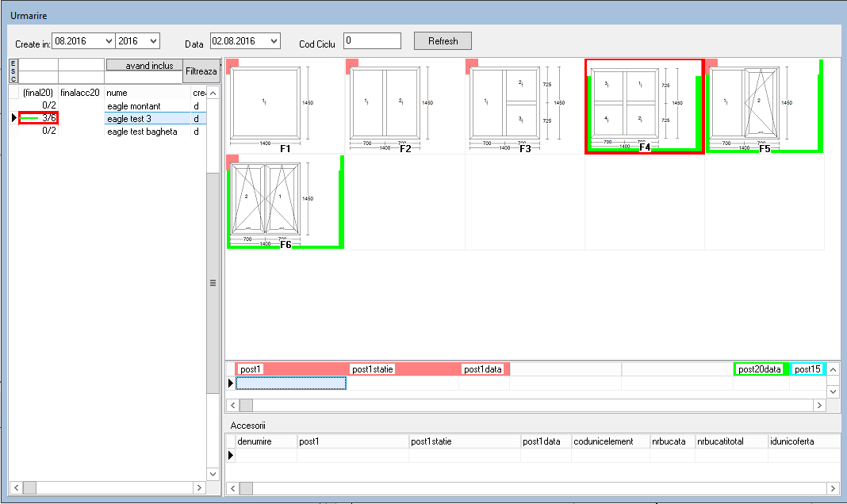The image size is (847, 504).
Task: Click the 3/6 progress indicator cell
Action: pyautogui.click(x=38, y=118)
